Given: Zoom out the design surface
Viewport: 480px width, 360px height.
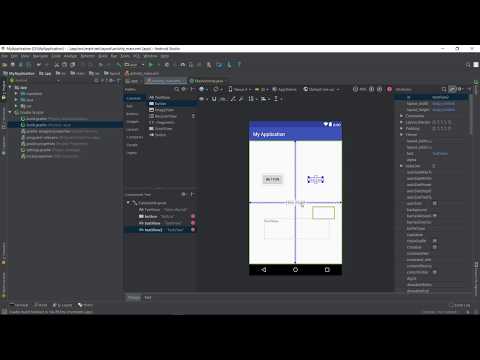Looking at the screenshot, I should click(x=355, y=89).
